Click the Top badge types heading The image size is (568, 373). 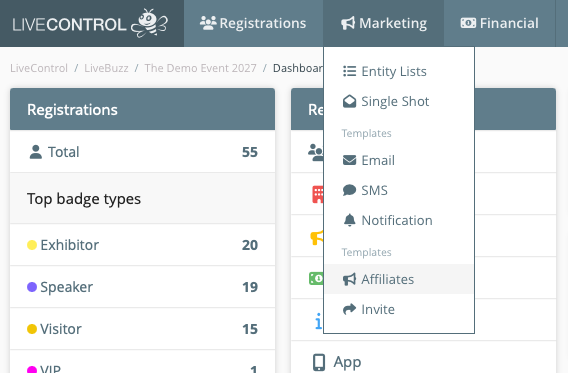pyautogui.click(x=84, y=199)
